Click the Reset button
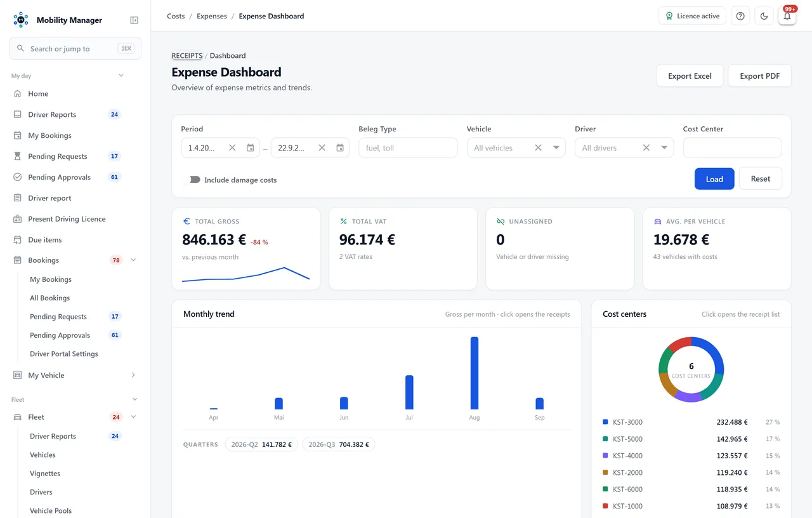 tap(761, 178)
